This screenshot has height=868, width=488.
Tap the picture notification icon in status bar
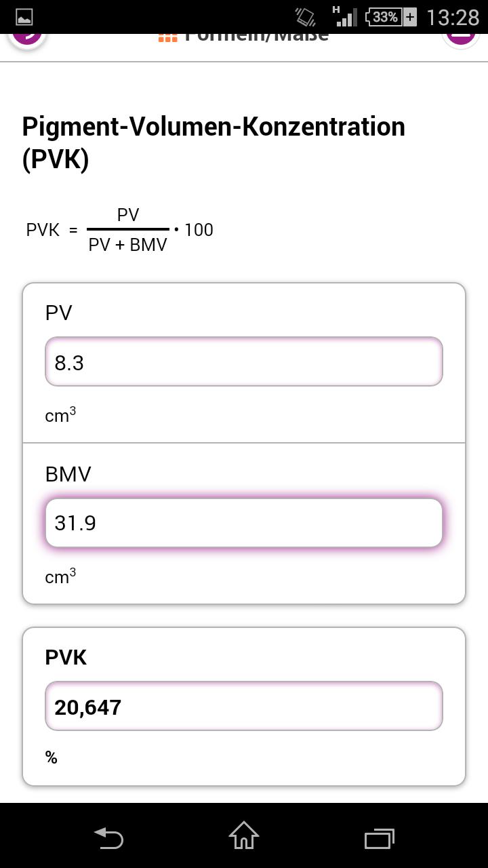coord(24,17)
